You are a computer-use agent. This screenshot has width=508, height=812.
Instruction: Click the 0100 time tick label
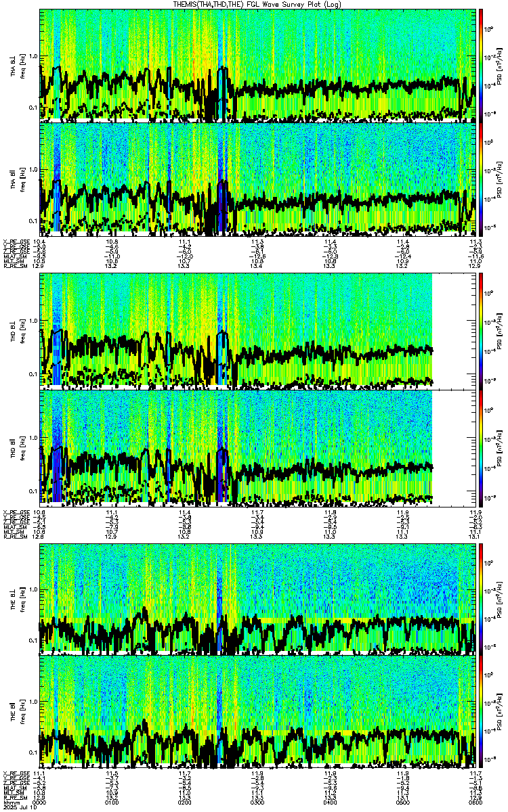click(x=112, y=803)
